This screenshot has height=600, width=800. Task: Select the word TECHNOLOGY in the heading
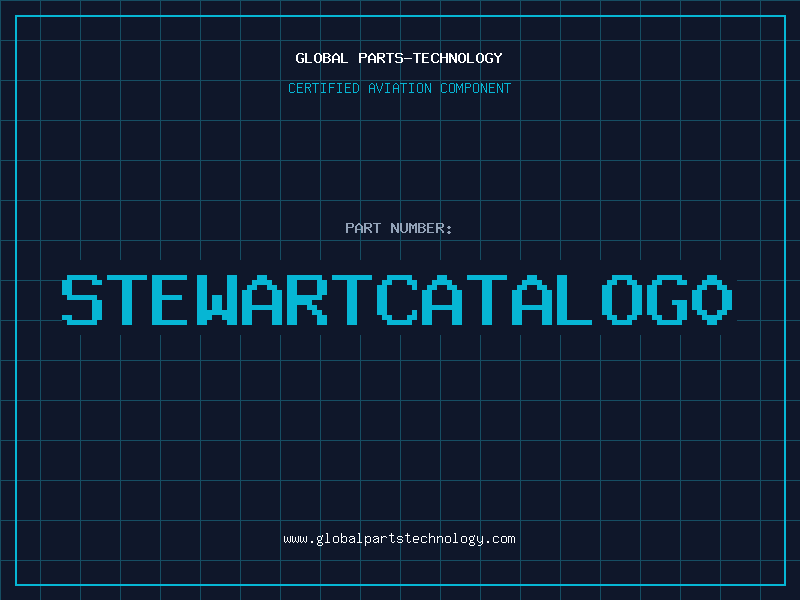[x=460, y=58]
